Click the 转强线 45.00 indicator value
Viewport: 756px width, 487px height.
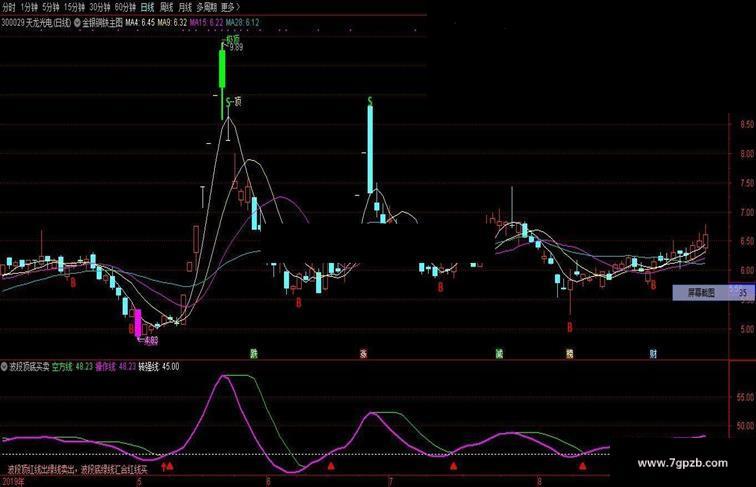(x=159, y=366)
